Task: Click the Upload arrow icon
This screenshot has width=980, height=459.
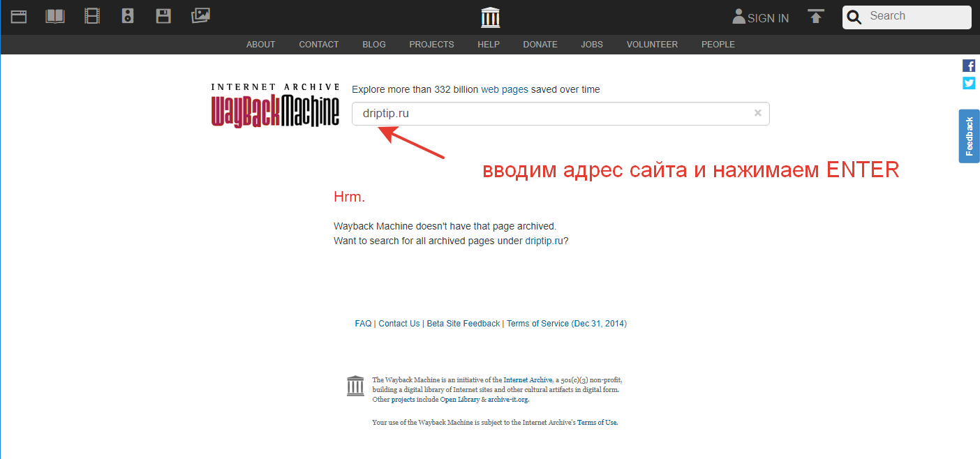Action: coord(815,17)
